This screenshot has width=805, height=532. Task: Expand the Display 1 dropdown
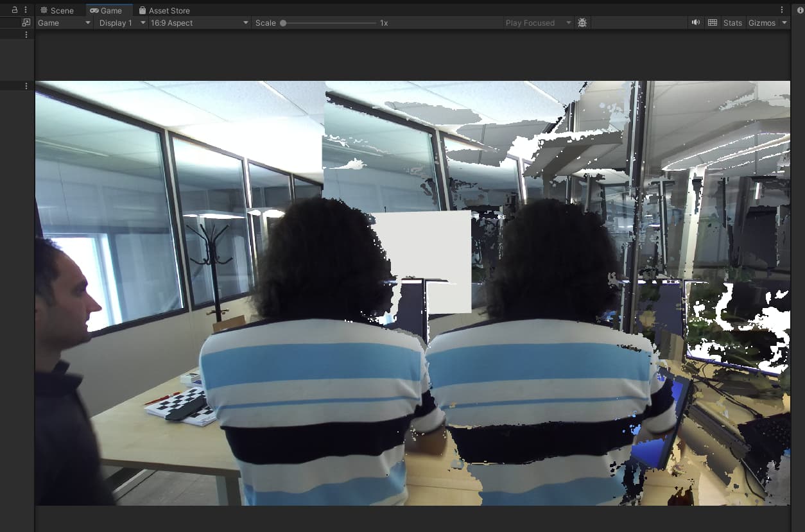pos(121,22)
